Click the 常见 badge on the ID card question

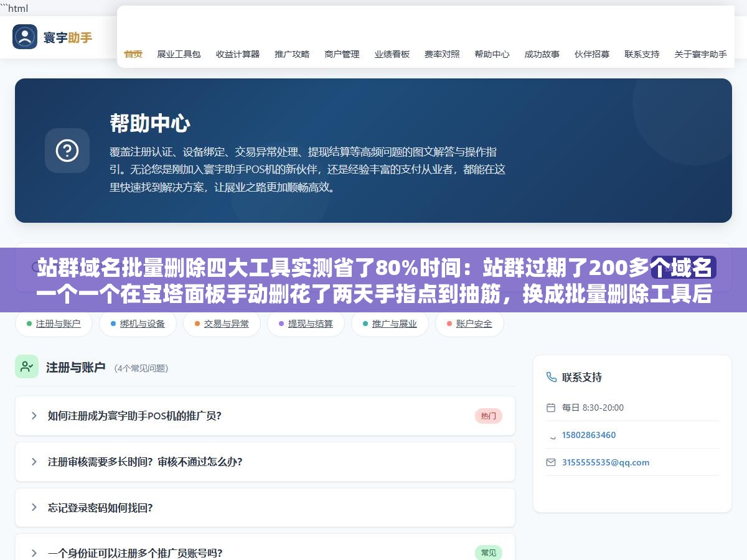pos(489,553)
